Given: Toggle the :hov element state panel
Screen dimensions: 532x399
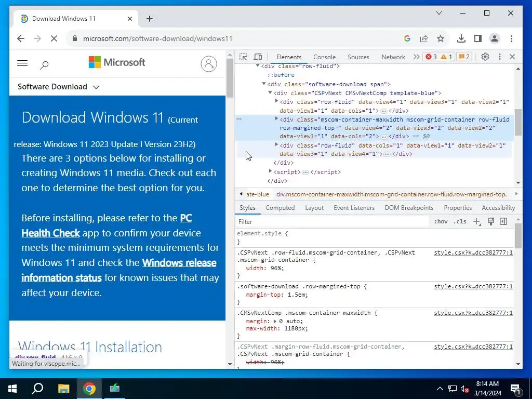Looking at the screenshot, I should point(441,221).
